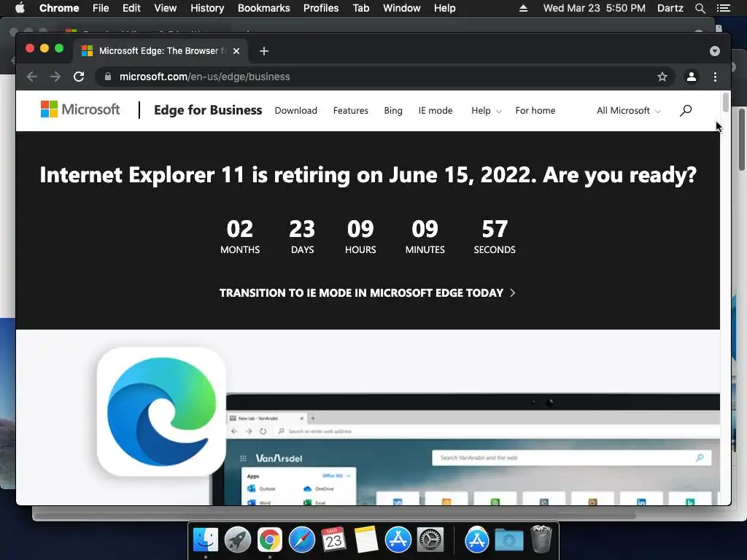Open the Window menu

point(402,8)
